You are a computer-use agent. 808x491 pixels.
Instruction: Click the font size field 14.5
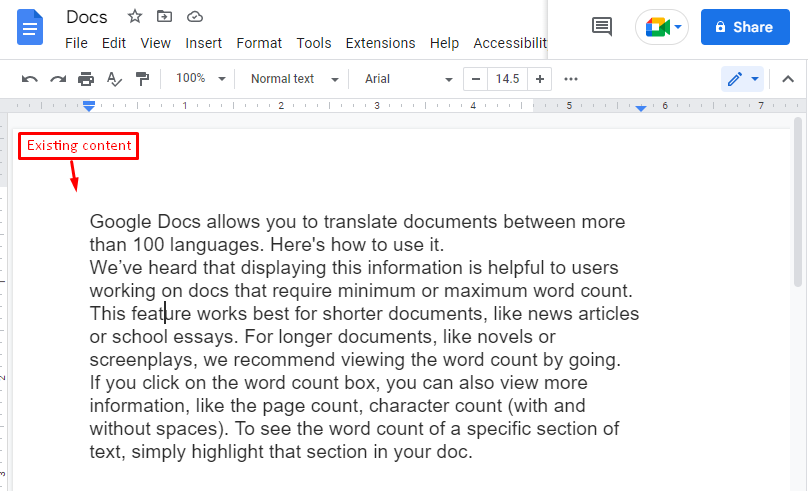tap(508, 79)
